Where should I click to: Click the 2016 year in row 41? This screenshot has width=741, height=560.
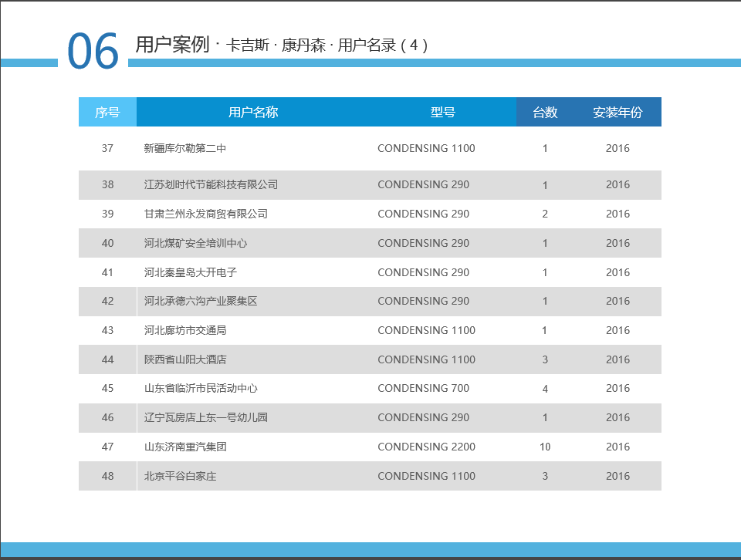coord(617,272)
